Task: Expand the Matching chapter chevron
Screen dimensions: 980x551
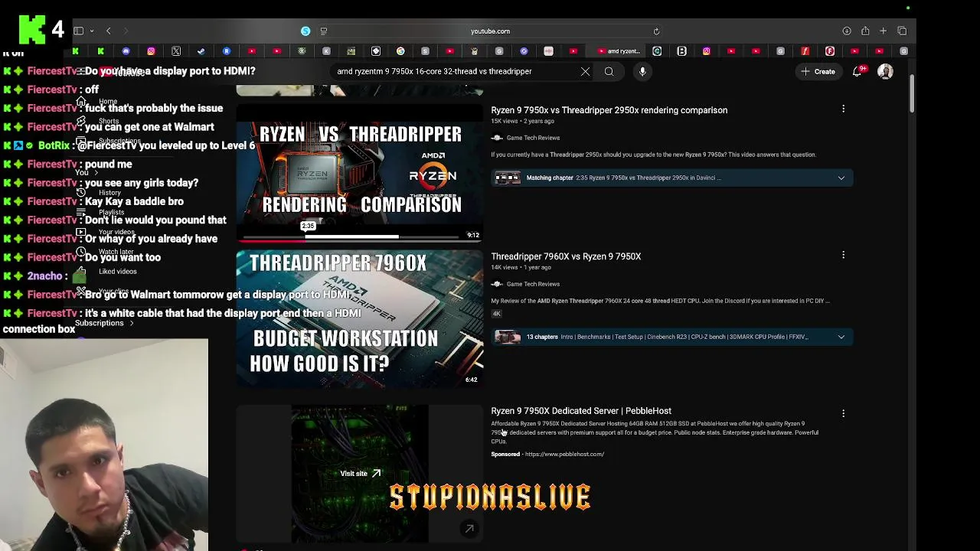Action: (x=841, y=178)
